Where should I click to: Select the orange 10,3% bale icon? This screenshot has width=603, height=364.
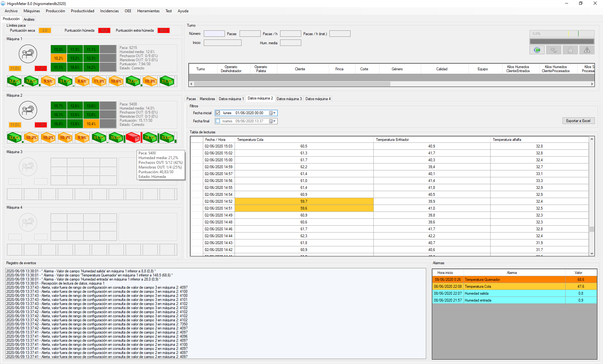coord(150,81)
